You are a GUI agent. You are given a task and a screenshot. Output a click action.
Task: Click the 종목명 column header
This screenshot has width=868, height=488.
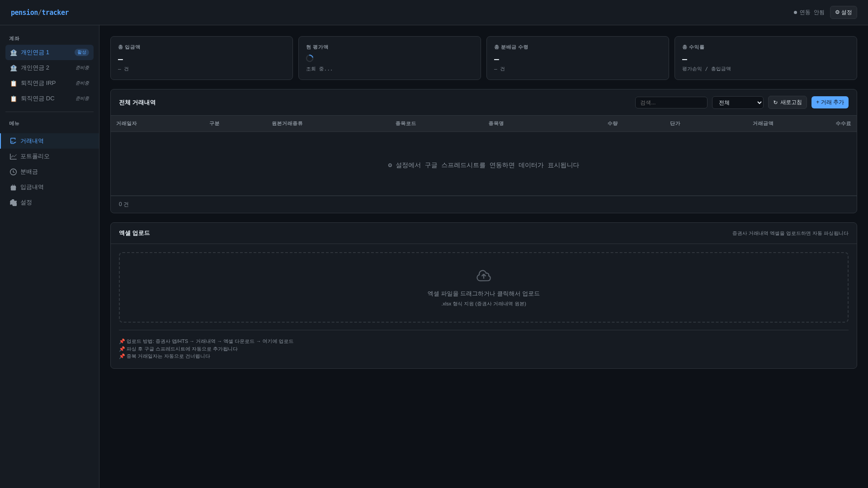pyautogui.click(x=496, y=123)
